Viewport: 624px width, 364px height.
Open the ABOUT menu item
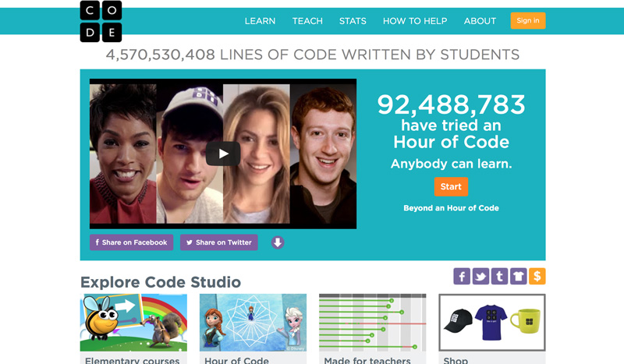(x=480, y=21)
